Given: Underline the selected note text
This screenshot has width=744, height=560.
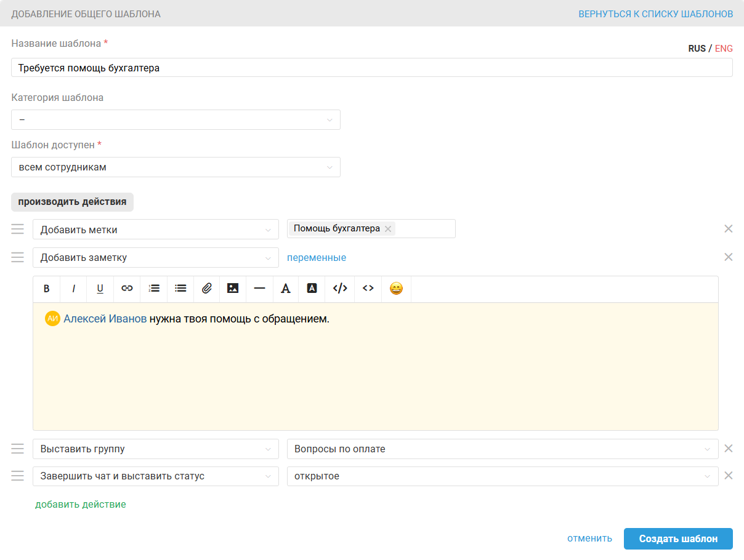Looking at the screenshot, I should click(100, 289).
